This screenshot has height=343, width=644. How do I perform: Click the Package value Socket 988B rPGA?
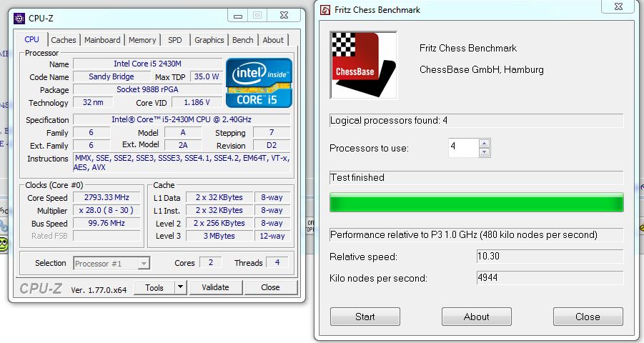147,89
